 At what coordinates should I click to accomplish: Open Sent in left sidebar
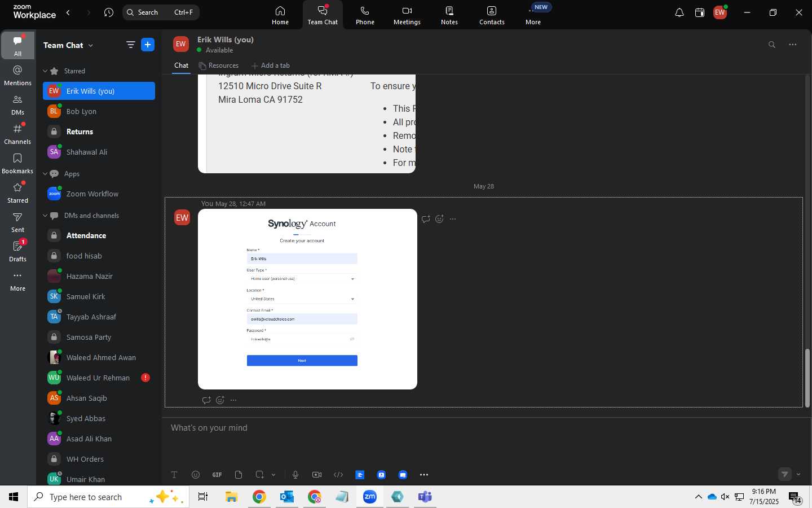pos(18,222)
